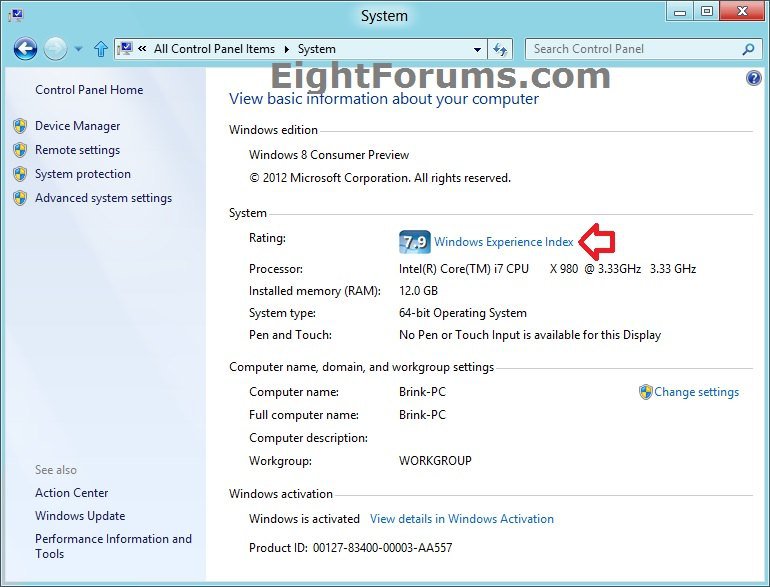
Task: Open Advanced system settings
Action: (103, 198)
